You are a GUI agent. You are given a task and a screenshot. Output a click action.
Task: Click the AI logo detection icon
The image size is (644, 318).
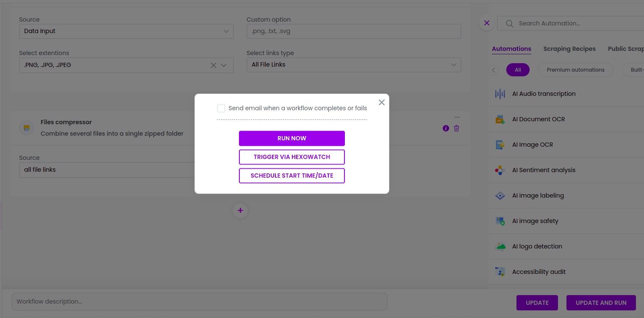pos(500,246)
